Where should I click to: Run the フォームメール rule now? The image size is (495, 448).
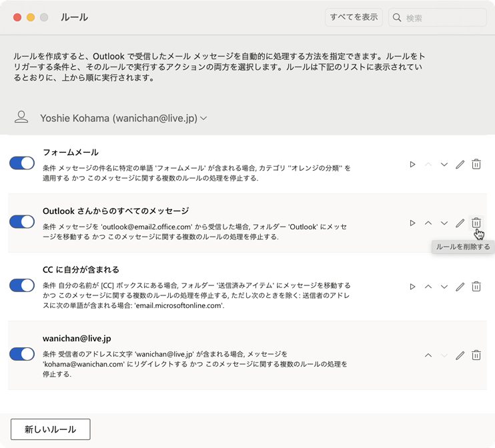pos(412,164)
